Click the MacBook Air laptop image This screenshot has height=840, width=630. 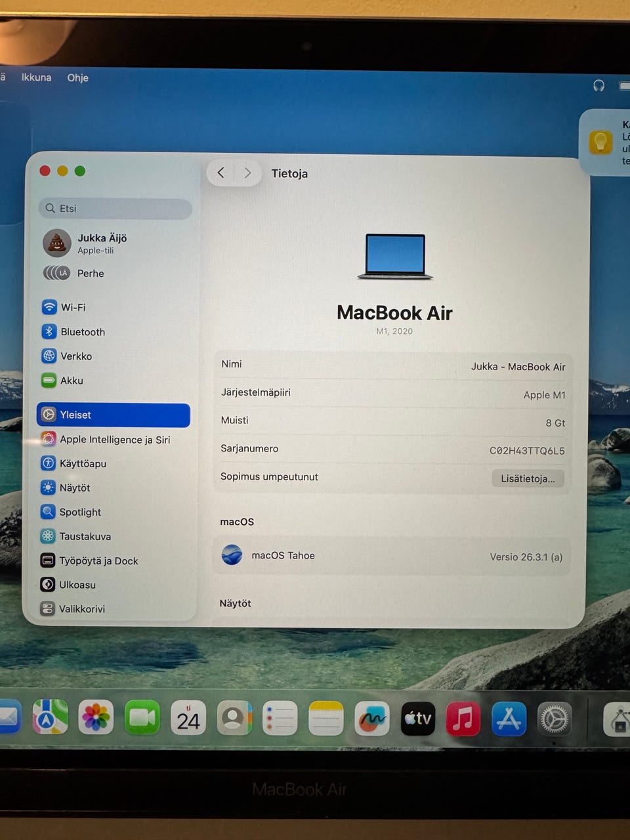pyautogui.click(x=394, y=257)
